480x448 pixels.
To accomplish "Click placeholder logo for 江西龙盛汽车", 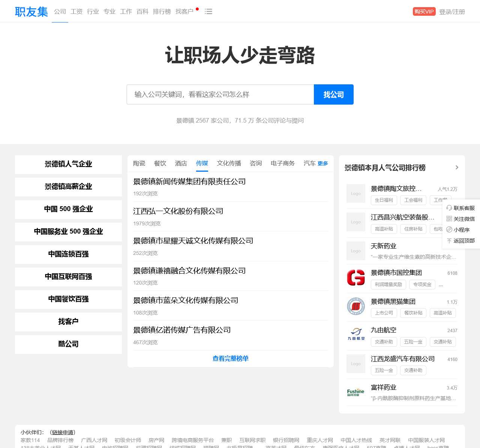I will 356,364.
